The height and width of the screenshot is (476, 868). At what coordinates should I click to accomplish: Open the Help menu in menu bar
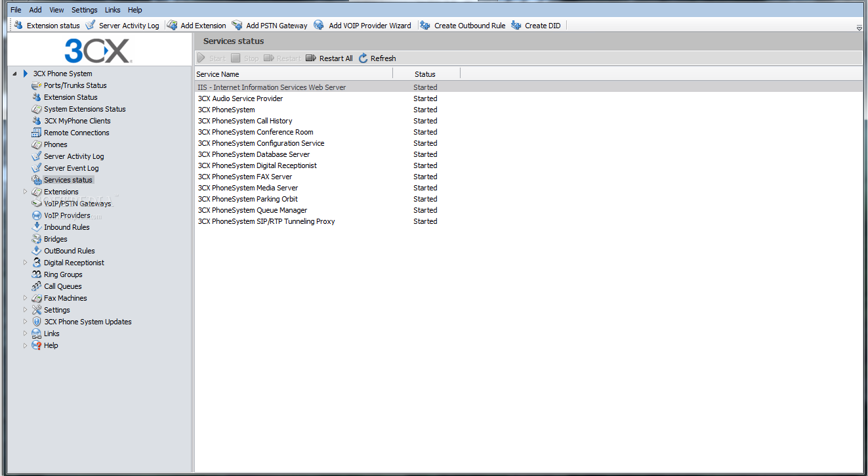(x=134, y=10)
